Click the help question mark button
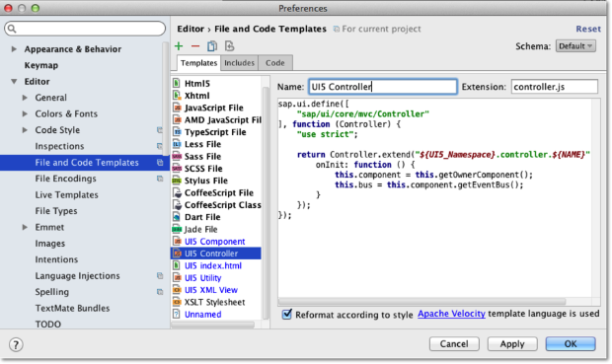The image size is (612, 364). point(16,345)
